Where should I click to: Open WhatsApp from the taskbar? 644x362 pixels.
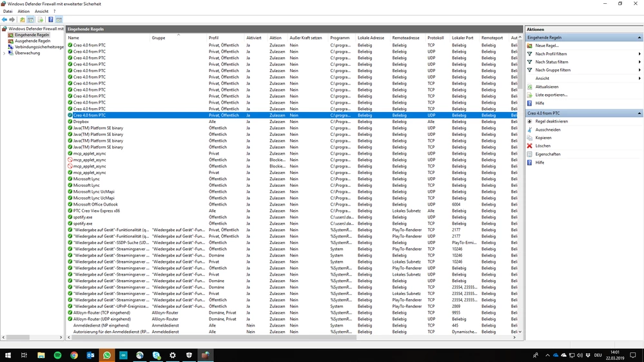click(x=107, y=355)
